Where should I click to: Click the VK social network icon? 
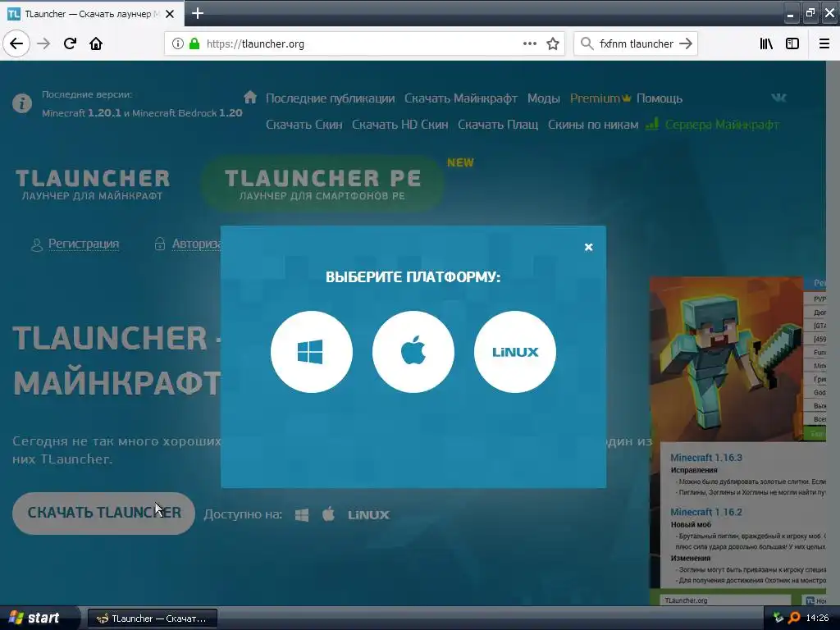tap(779, 97)
